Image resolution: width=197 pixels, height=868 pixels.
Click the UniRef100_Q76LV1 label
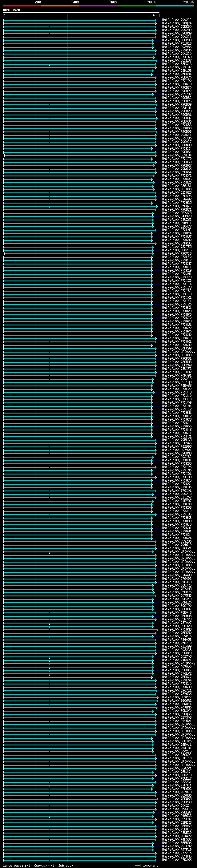(177, 549)
